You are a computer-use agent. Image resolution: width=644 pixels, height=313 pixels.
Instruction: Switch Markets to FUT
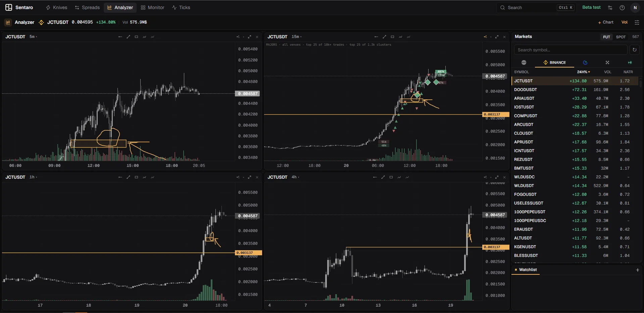[x=606, y=37]
